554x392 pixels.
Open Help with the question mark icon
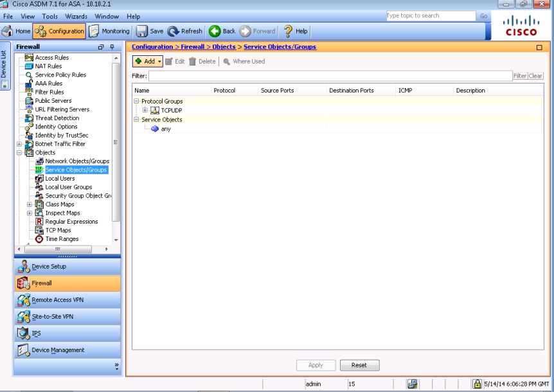[289, 31]
